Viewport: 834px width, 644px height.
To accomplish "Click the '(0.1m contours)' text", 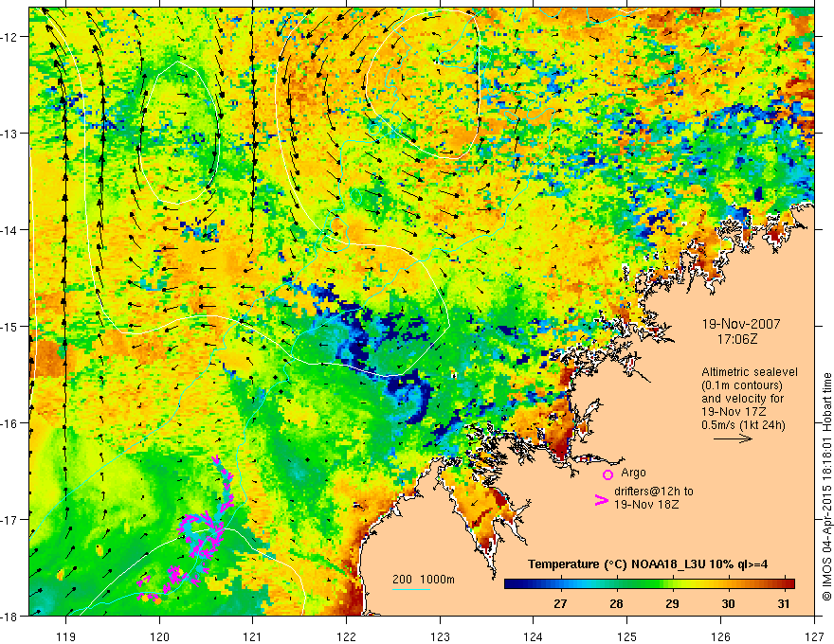I will click(x=742, y=385).
